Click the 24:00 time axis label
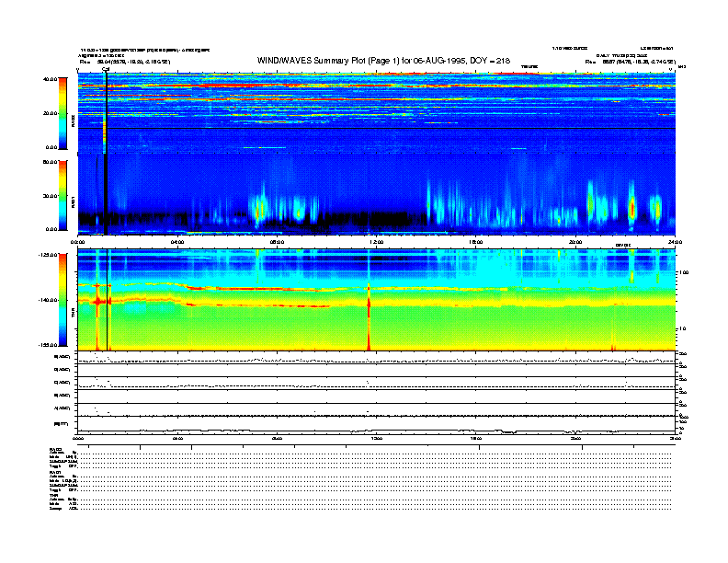The width and height of the screenshot is (728, 563). point(675,242)
